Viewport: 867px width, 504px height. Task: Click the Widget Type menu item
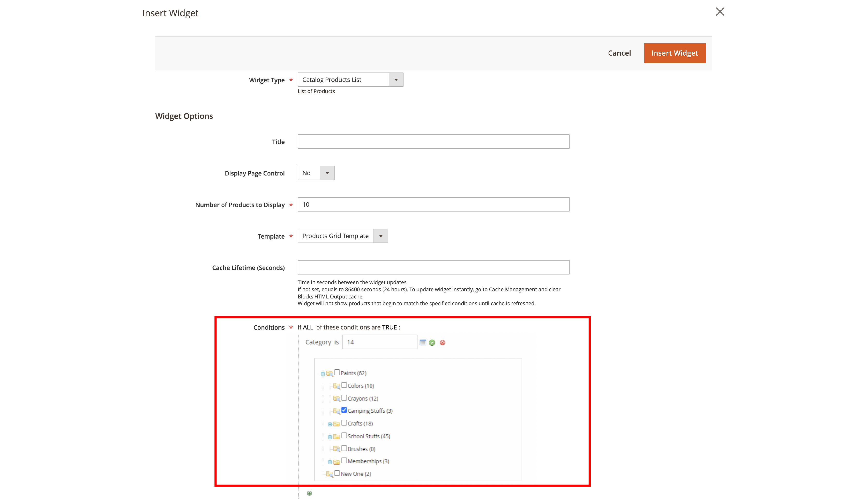click(x=351, y=79)
